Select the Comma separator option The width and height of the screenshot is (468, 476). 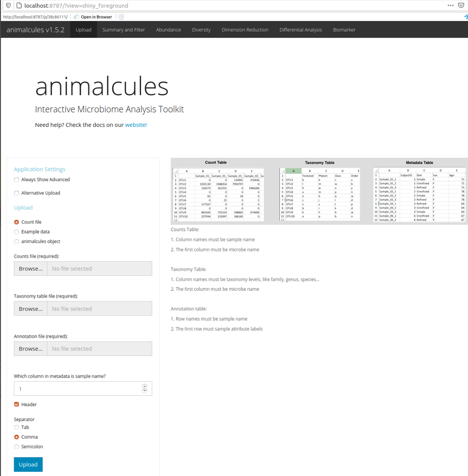pyautogui.click(x=17, y=437)
